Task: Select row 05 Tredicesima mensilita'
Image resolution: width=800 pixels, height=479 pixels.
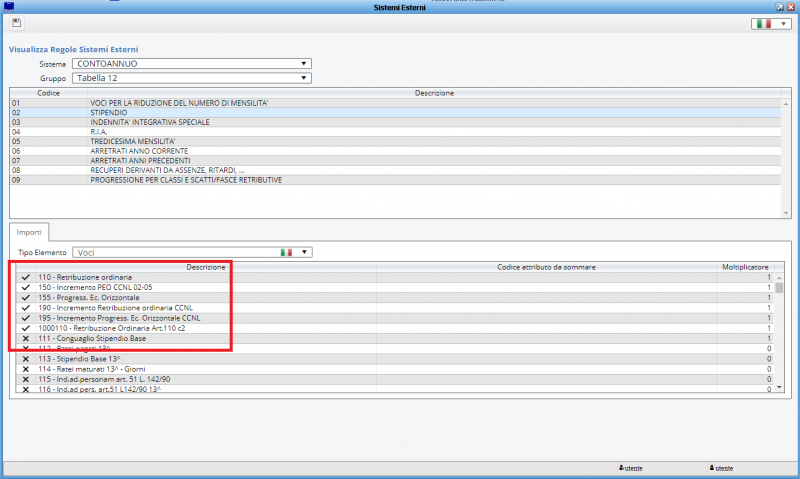Action: pos(395,141)
